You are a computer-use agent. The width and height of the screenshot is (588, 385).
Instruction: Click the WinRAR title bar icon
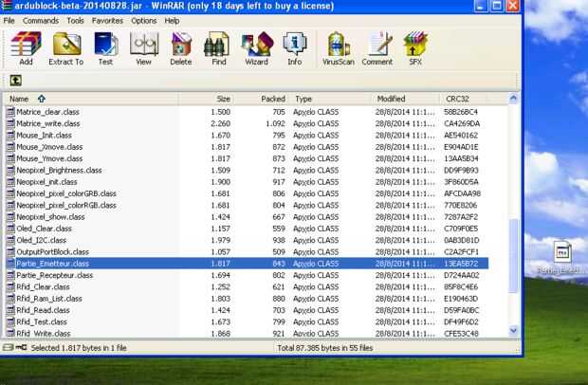tap(7, 6)
